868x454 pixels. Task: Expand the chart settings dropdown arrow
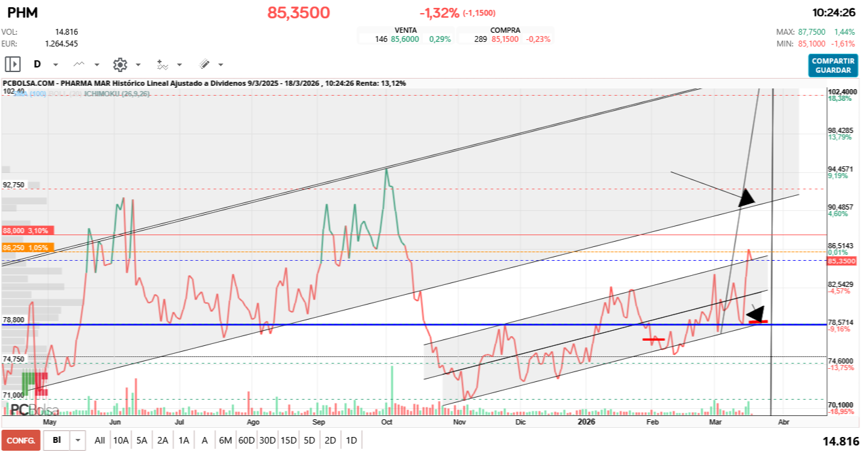[138, 65]
